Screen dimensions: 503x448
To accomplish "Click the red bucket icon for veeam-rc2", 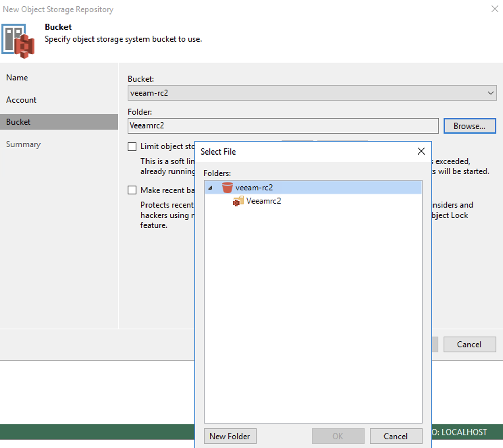I will [x=228, y=188].
